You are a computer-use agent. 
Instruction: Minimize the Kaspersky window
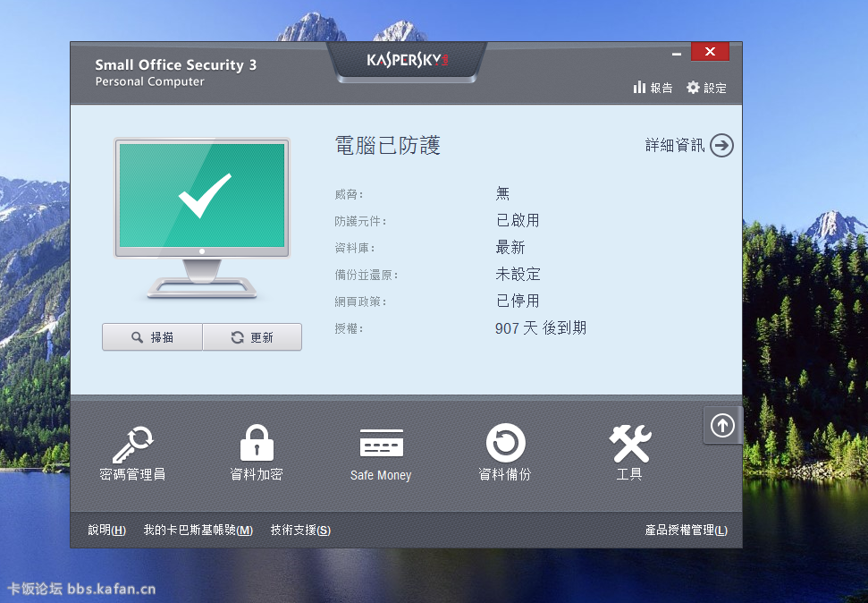coord(677,54)
